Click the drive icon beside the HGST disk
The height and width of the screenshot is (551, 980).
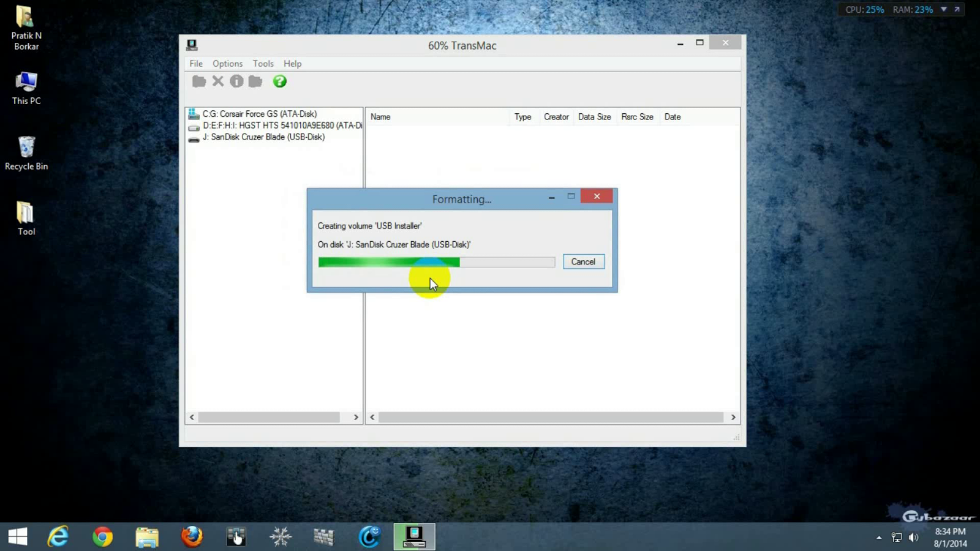click(x=194, y=127)
